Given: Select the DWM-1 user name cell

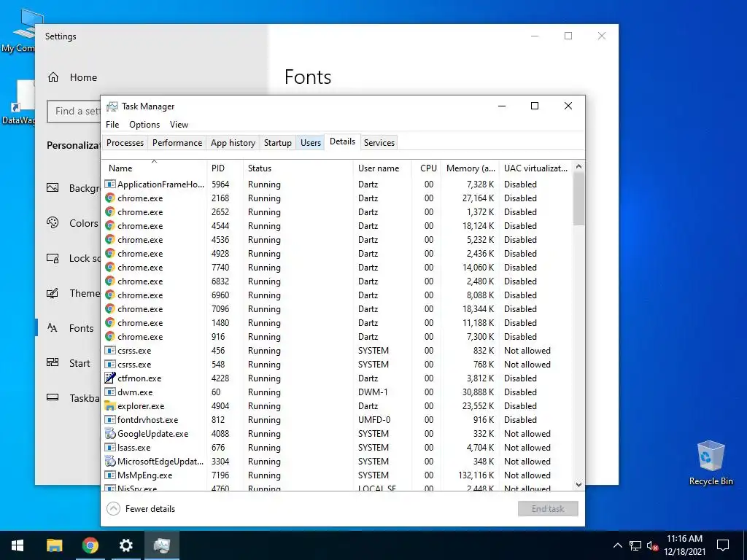Looking at the screenshot, I should coord(373,392).
